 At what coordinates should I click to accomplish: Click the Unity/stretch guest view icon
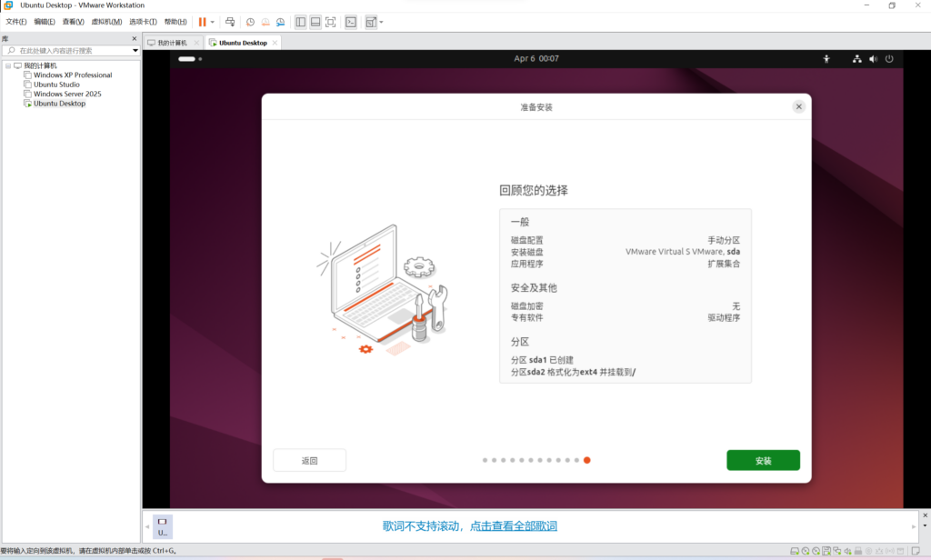371,22
